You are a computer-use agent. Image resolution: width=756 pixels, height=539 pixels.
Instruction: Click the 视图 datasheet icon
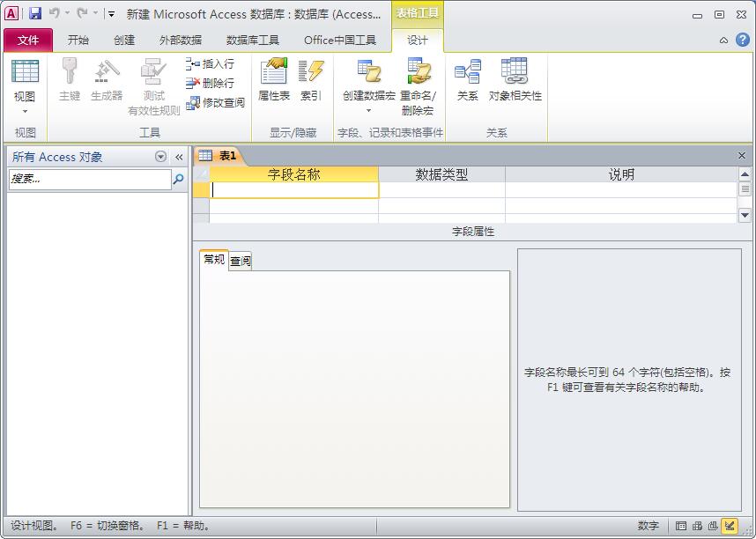[25, 70]
